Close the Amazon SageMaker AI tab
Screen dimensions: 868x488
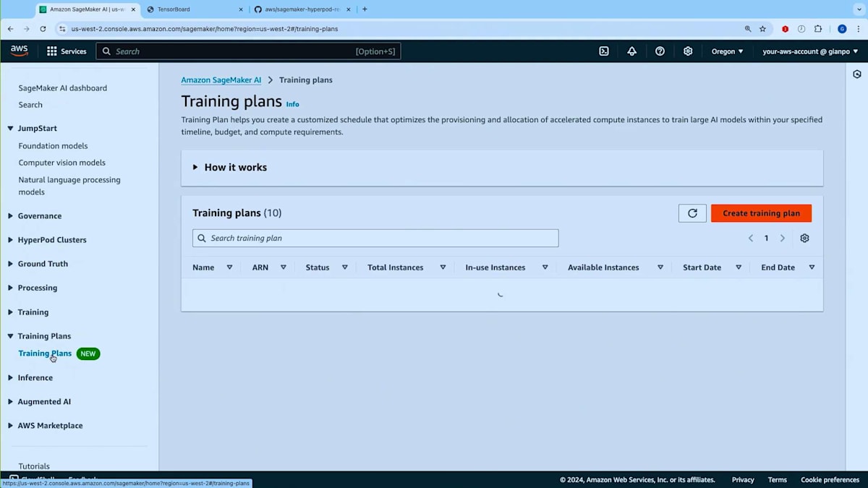pos(133,9)
